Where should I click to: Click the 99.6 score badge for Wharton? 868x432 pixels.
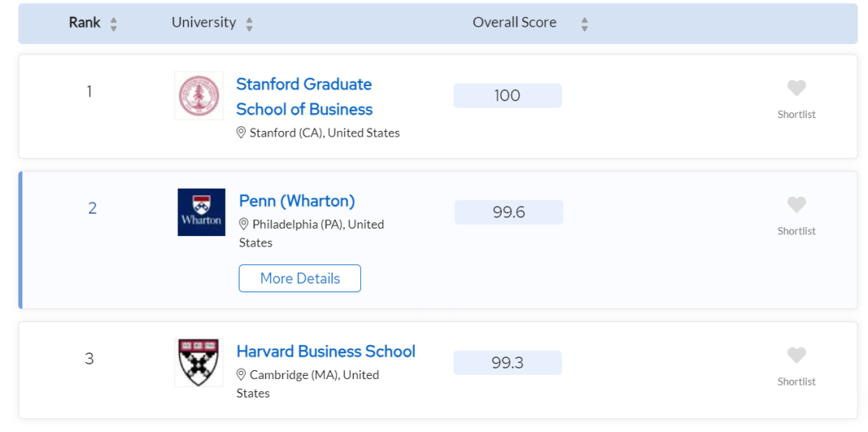click(x=509, y=212)
